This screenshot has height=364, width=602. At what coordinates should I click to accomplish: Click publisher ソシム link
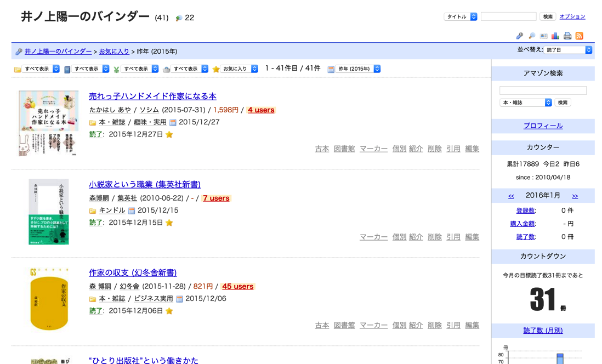pyautogui.click(x=149, y=110)
